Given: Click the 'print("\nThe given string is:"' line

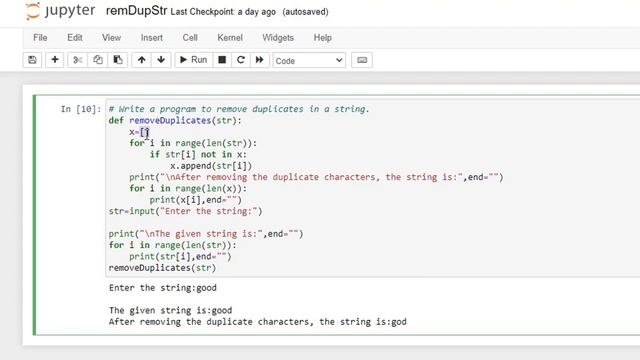Looking at the screenshot, I should pos(206,234).
